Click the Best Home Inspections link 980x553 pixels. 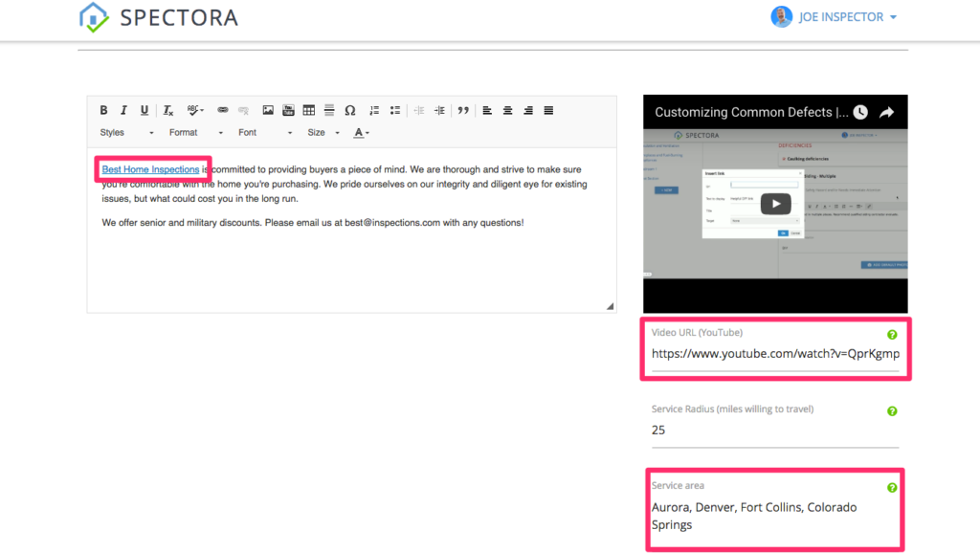tap(152, 168)
